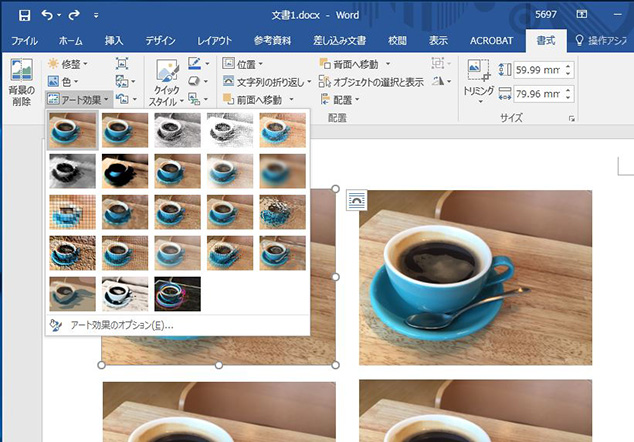Screen dimensions: 634x442
Task: Choose the black-and-white pencil sketch effect thumbnail
Action: 178,128
